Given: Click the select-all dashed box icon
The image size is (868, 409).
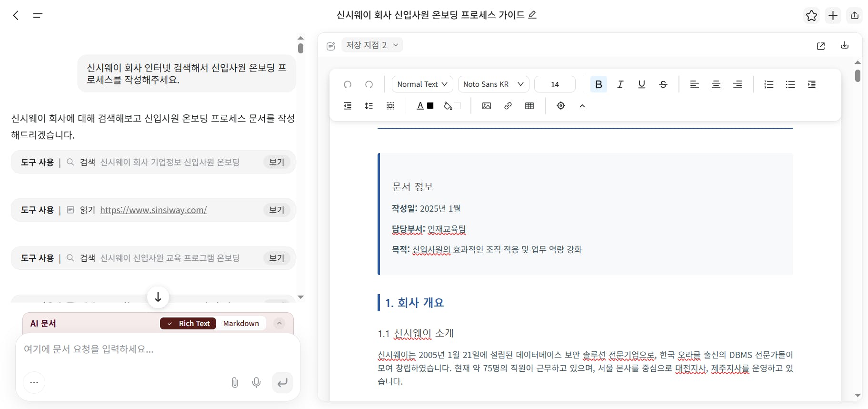Looking at the screenshot, I should (x=390, y=106).
